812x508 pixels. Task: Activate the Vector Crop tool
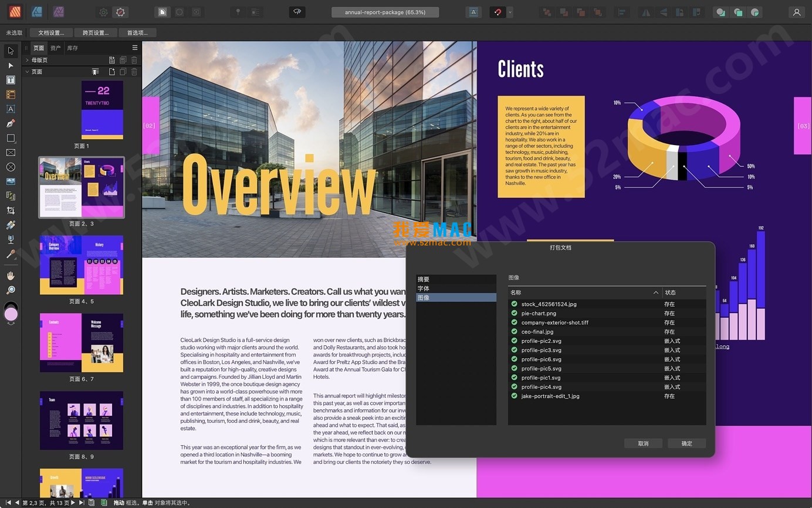point(11,210)
